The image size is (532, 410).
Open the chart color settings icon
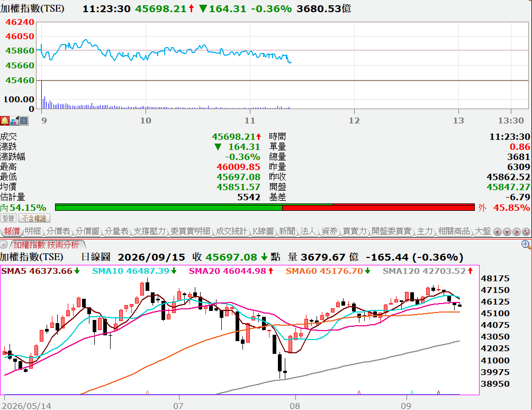tap(15, 120)
